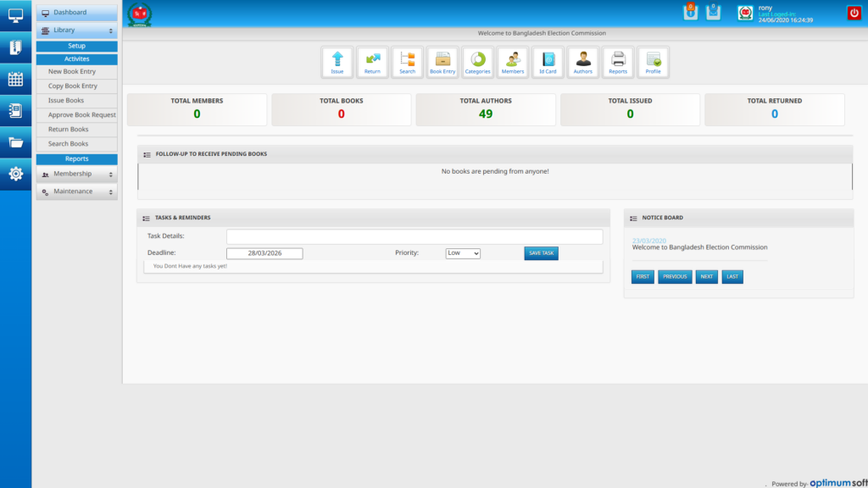Screen dimensions: 868x488
Task: Open the Search shortcut icon
Action: tap(407, 61)
